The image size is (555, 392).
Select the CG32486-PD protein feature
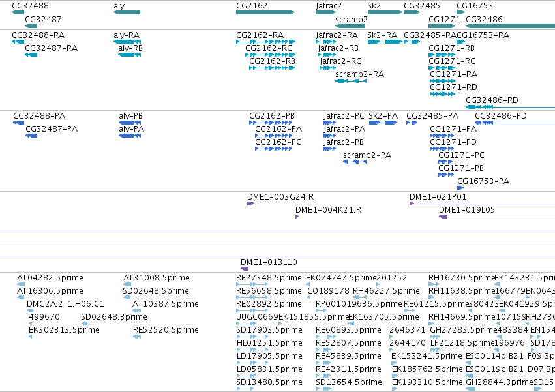coord(515,123)
